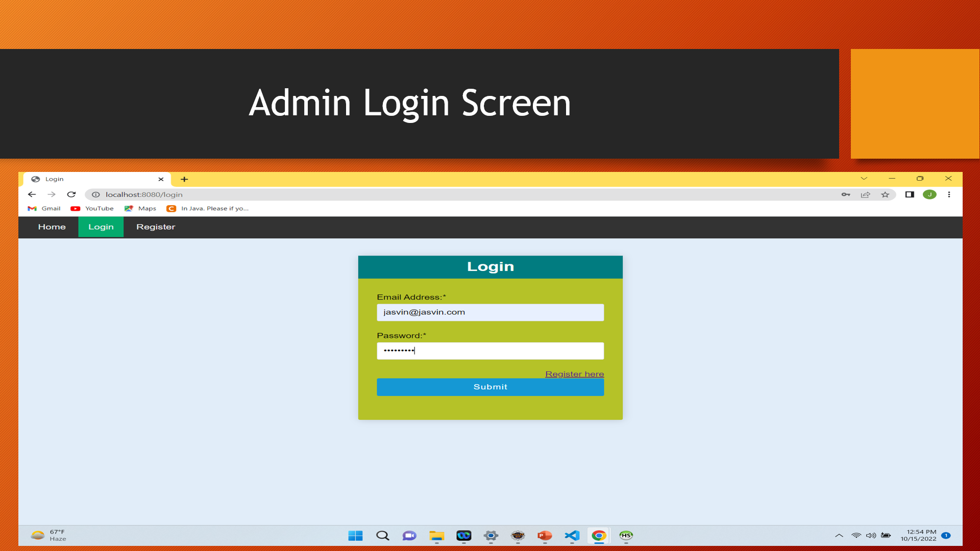This screenshot has width=980, height=551.
Task: Open File Explorer from taskbar
Action: point(436,535)
